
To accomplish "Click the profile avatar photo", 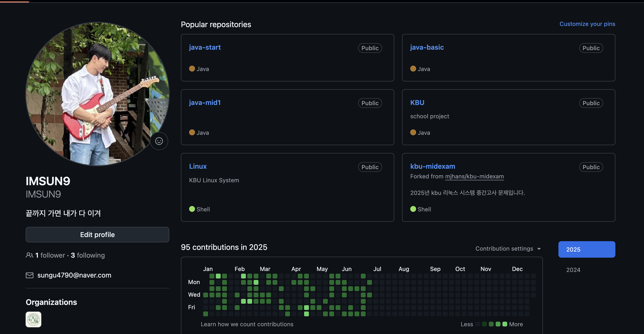I will [x=97, y=94].
